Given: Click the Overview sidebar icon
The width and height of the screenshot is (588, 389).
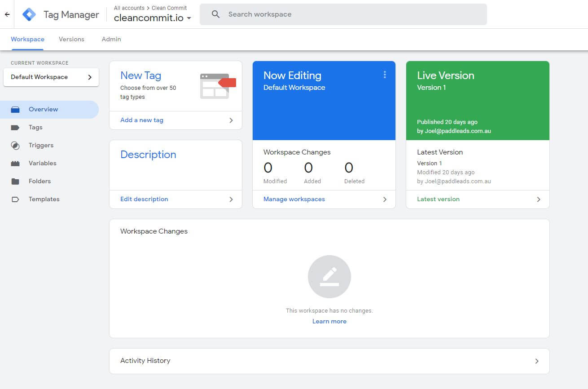Looking at the screenshot, I should tap(15, 110).
